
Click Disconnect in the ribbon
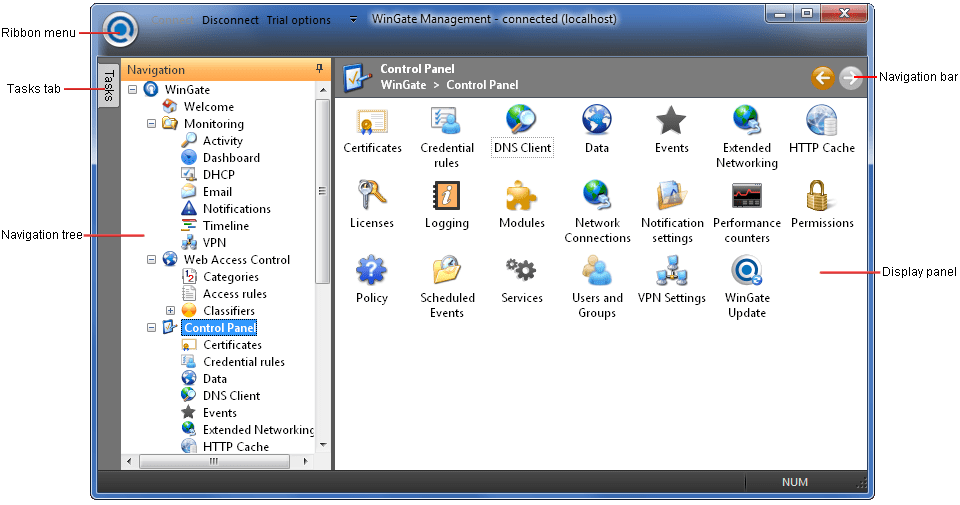[230, 20]
